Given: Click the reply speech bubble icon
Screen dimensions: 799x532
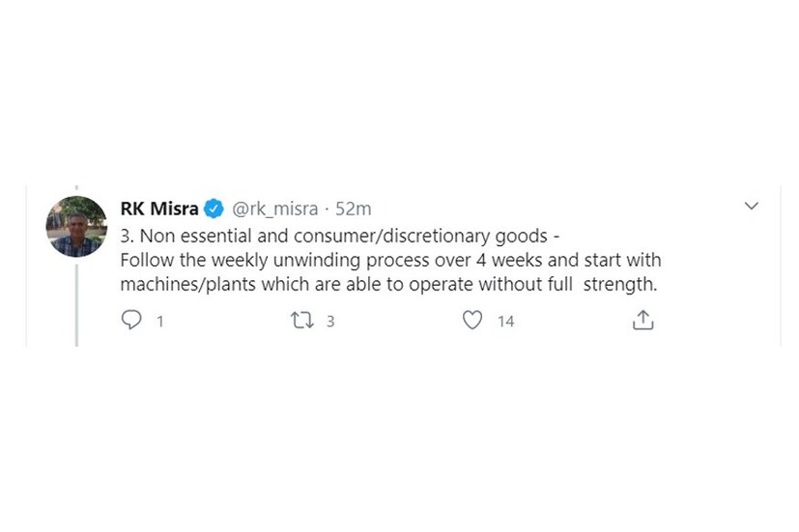Looking at the screenshot, I should click(131, 321).
